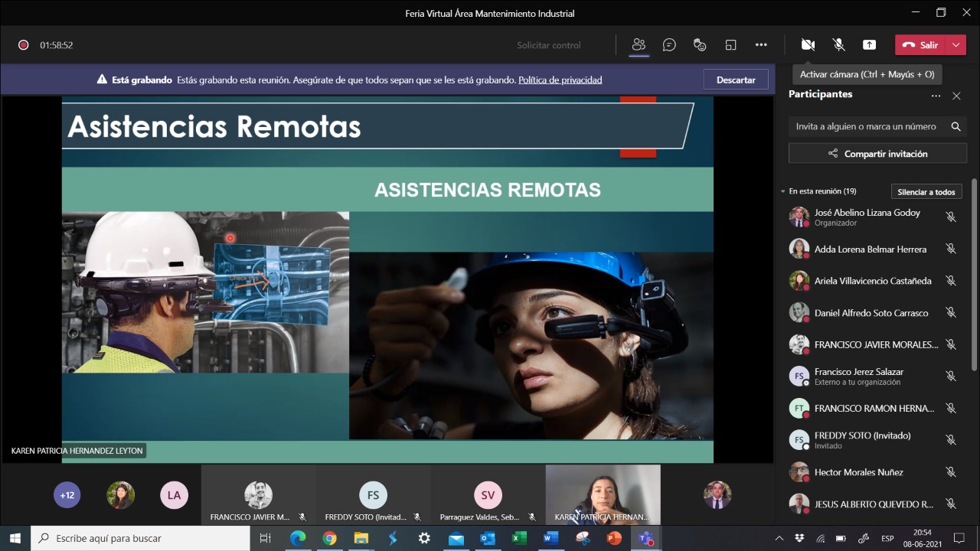980x551 pixels.
Task: Click mic icon for JESUS ALBERTO QUEVEDO
Action: coord(951,504)
